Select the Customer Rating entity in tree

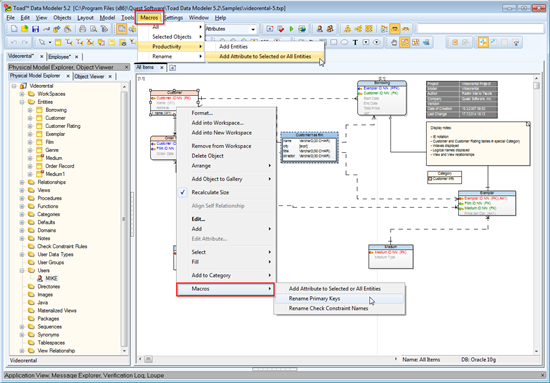point(63,126)
